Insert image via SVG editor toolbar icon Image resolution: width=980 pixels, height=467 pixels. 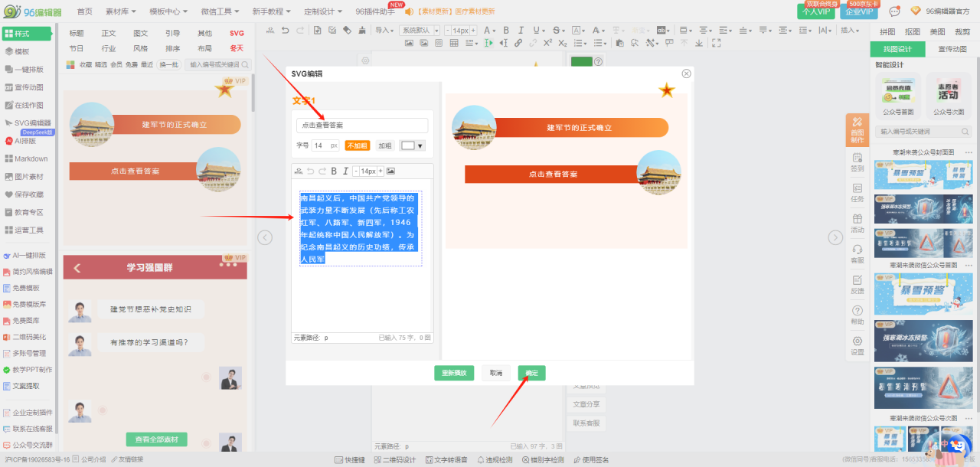coord(390,171)
